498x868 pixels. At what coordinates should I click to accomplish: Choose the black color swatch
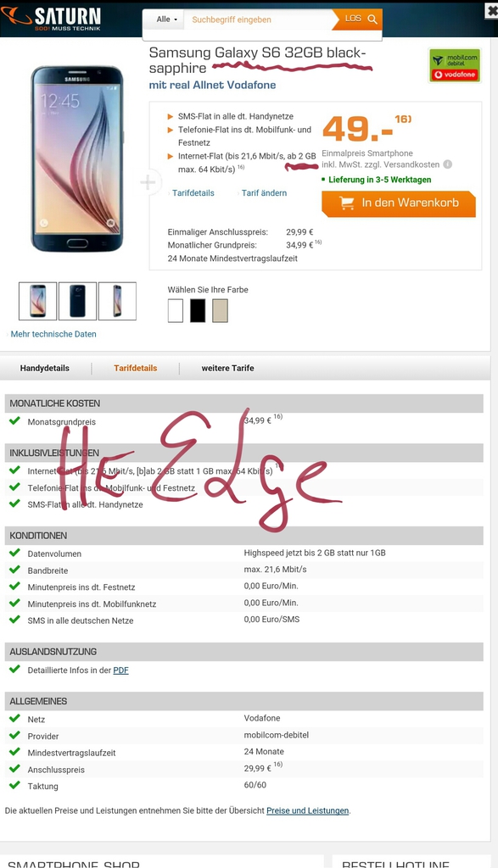pos(198,310)
